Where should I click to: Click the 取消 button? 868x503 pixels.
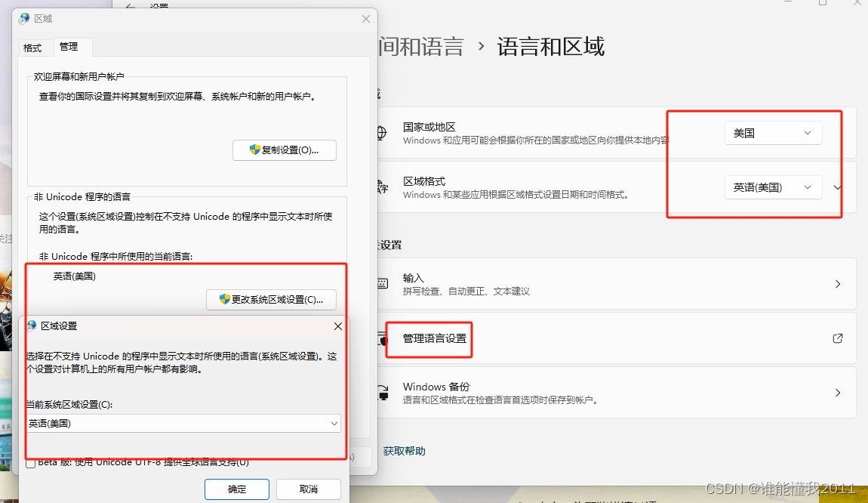(x=309, y=489)
